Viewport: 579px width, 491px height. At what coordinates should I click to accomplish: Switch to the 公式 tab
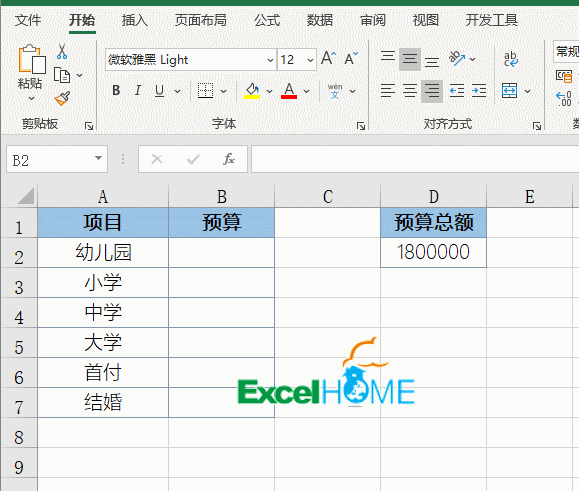267,20
